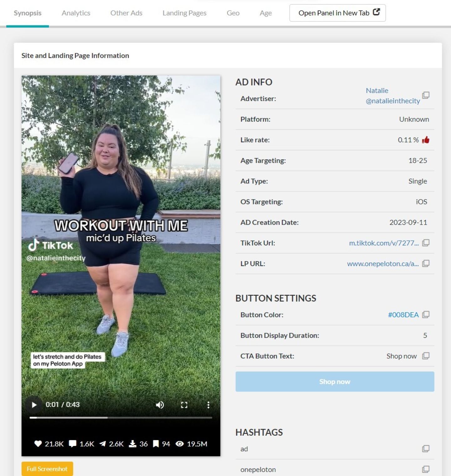Click Open Panel in New Tab

coord(337,13)
